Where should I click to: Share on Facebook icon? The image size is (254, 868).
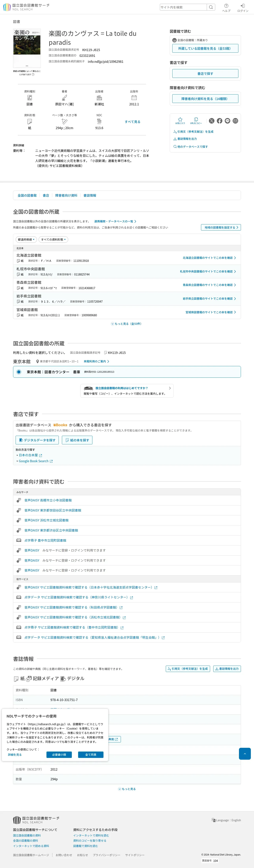pyautogui.click(x=219, y=121)
